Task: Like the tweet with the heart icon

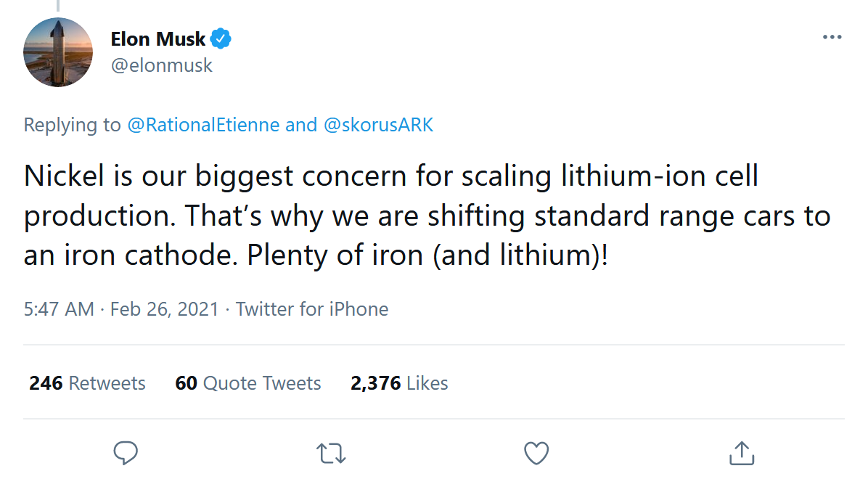Action: (536, 453)
